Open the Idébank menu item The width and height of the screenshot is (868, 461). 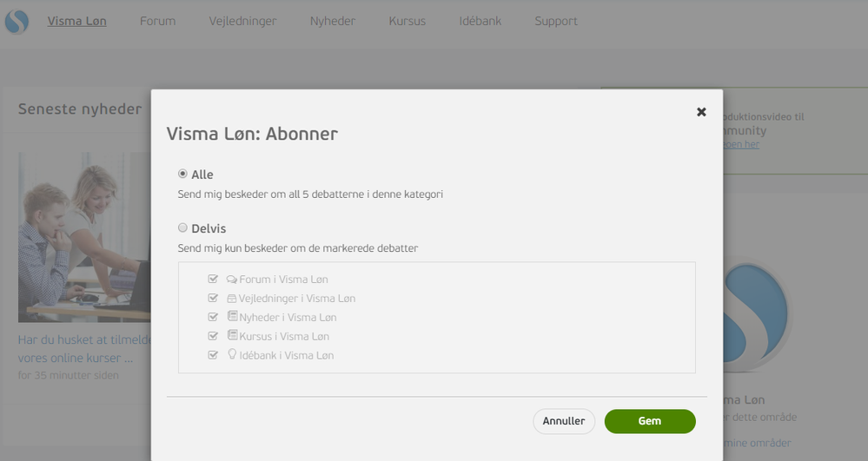(x=480, y=21)
